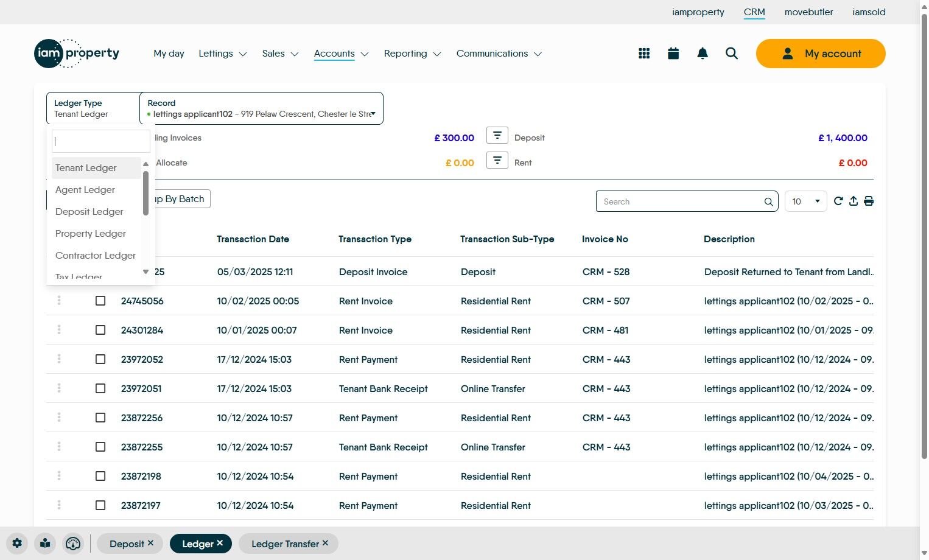Open row menu for transaction 24745056

click(59, 301)
